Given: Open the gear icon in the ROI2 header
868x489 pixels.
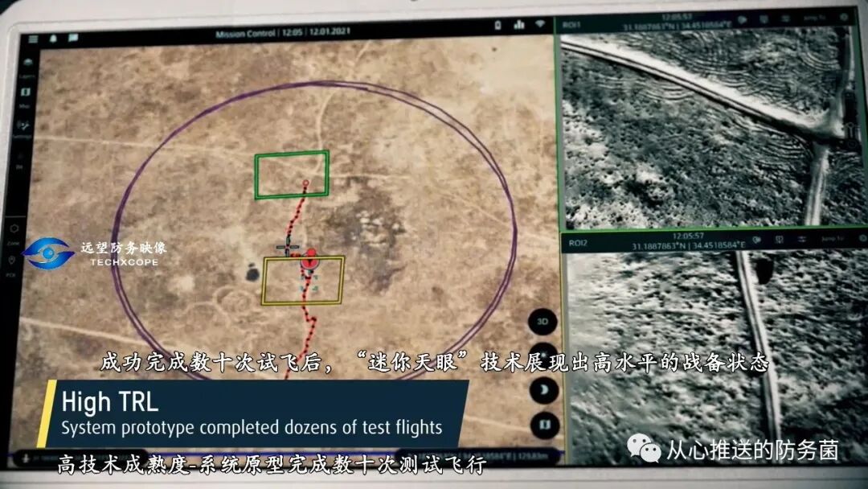Looking at the screenshot, I should click(x=863, y=238).
